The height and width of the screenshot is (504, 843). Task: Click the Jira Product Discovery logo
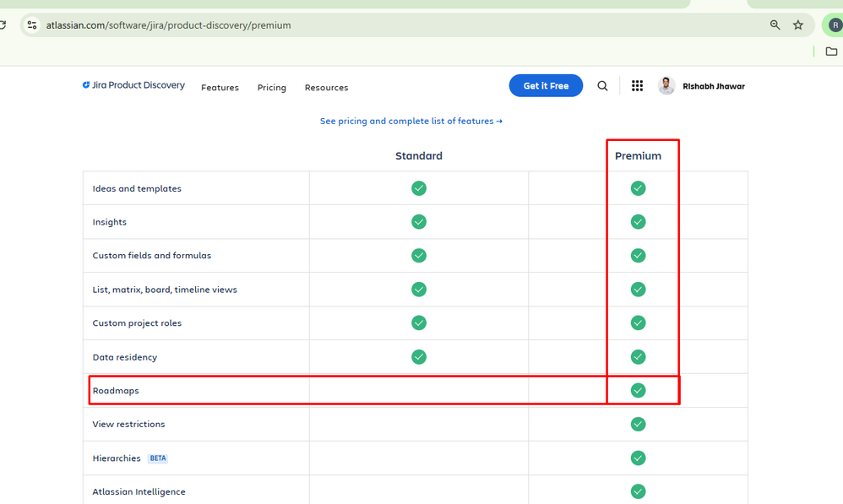[133, 85]
